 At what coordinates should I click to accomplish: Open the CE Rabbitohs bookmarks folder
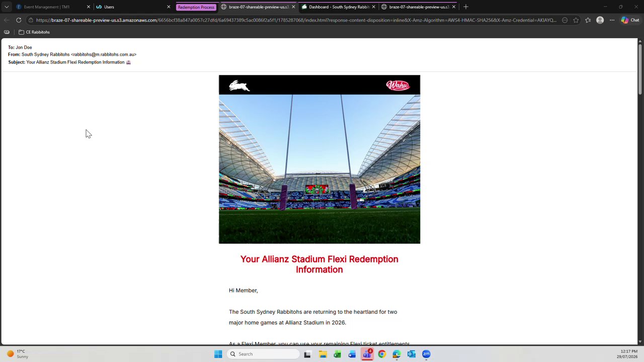[34, 32]
